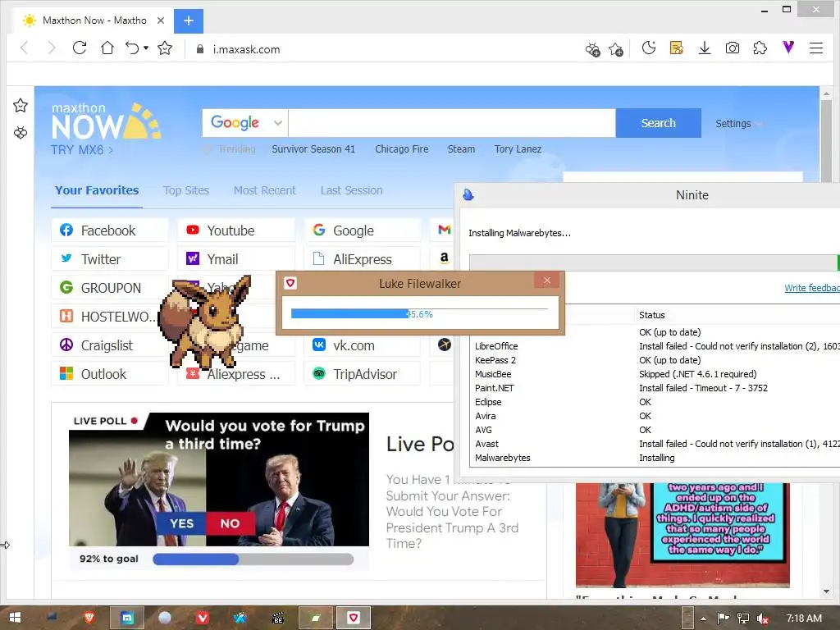Click the Maxthon NOW logo
The height and width of the screenshot is (630, 840).
(106, 121)
